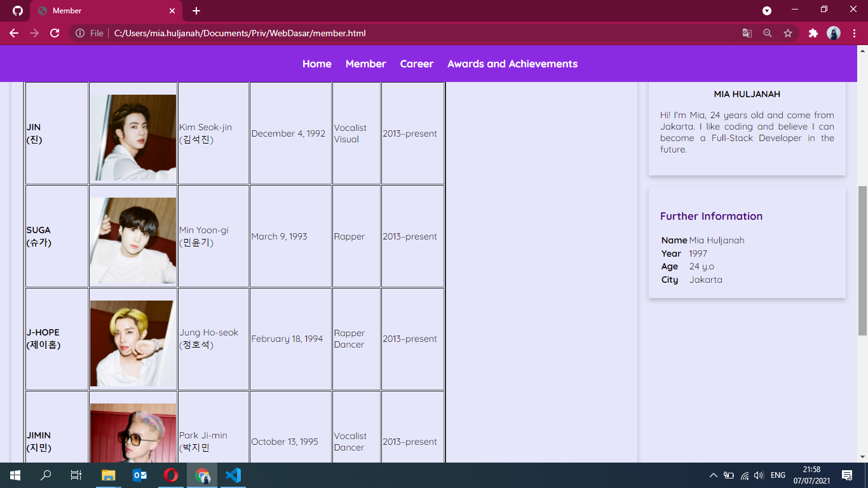
Task: Expand the tab search dropdown arrow
Action: [767, 11]
